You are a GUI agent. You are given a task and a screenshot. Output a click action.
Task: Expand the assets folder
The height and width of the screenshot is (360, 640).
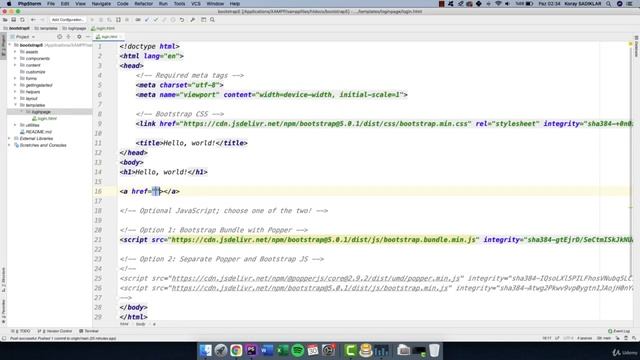(15, 52)
